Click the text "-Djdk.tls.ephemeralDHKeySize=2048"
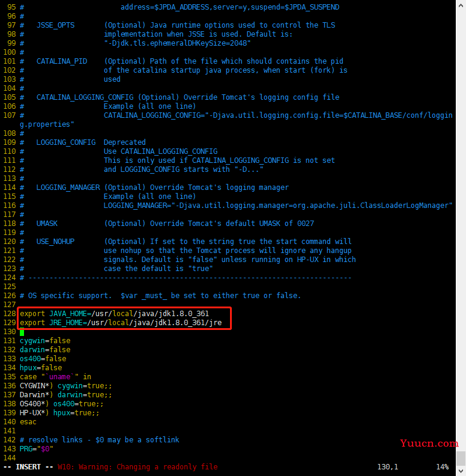466x476 pixels. click(x=178, y=43)
